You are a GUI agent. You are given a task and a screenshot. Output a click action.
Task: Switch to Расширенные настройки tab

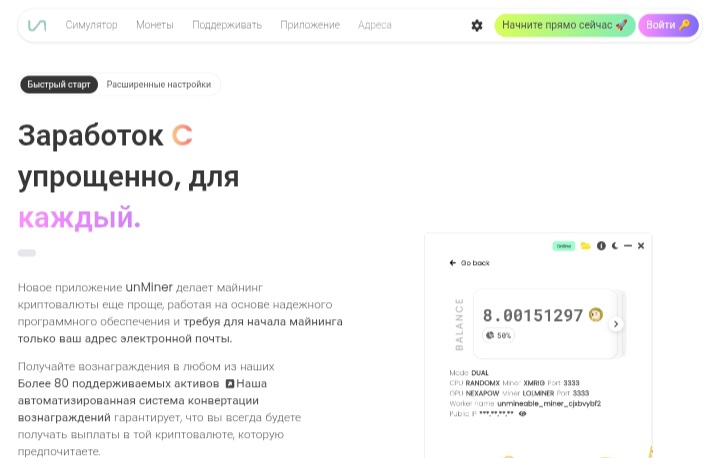pyautogui.click(x=159, y=85)
